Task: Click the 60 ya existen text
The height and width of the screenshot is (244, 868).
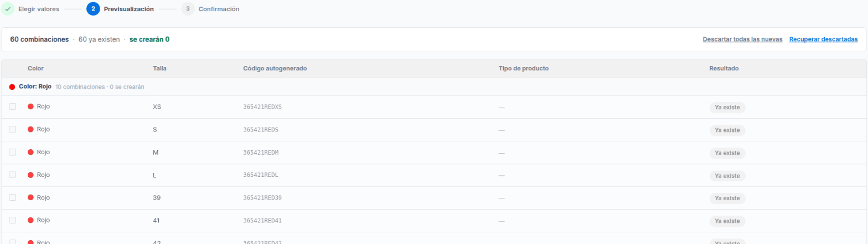Action: [x=99, y=39]
